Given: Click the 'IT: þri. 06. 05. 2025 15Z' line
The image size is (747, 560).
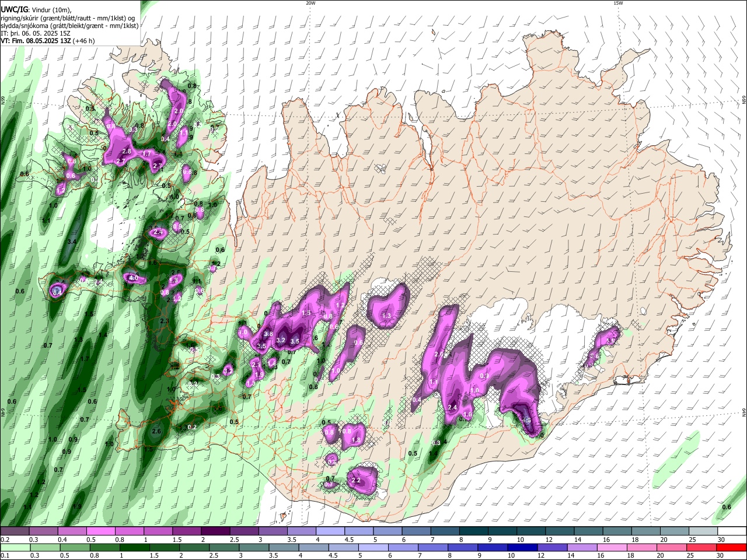Looking at the screenshot, I should 36,33.
